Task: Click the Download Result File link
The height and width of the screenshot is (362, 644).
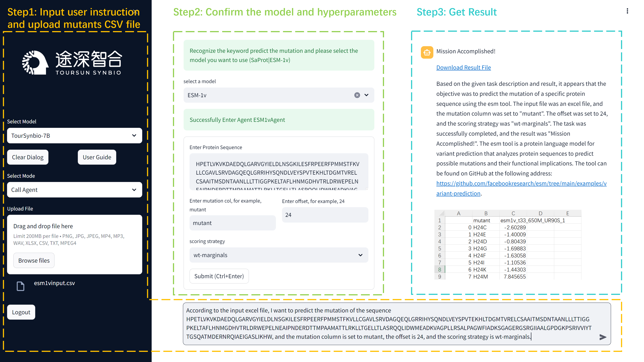Action: click(x=463, y=68)
